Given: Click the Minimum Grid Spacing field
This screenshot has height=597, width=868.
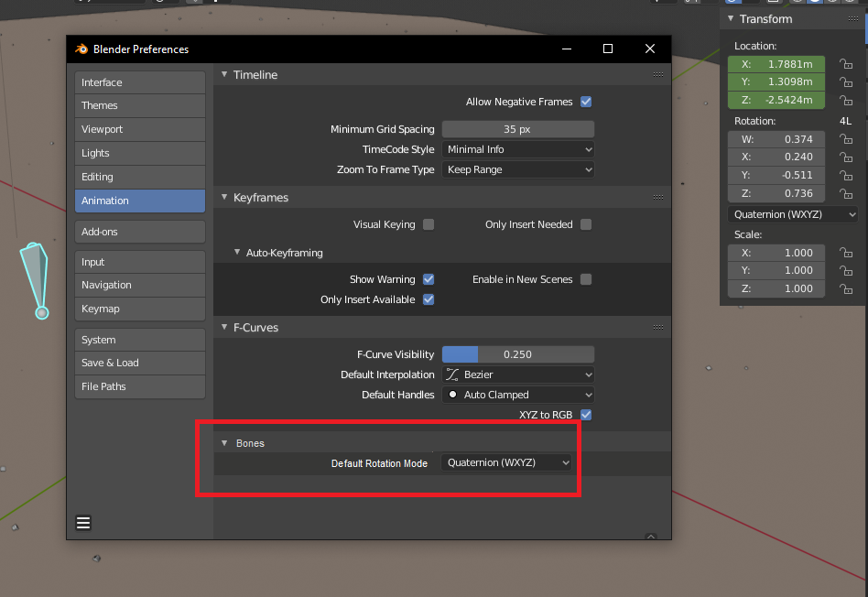Looking at the screenshot, I should click(x=518, y=129).
